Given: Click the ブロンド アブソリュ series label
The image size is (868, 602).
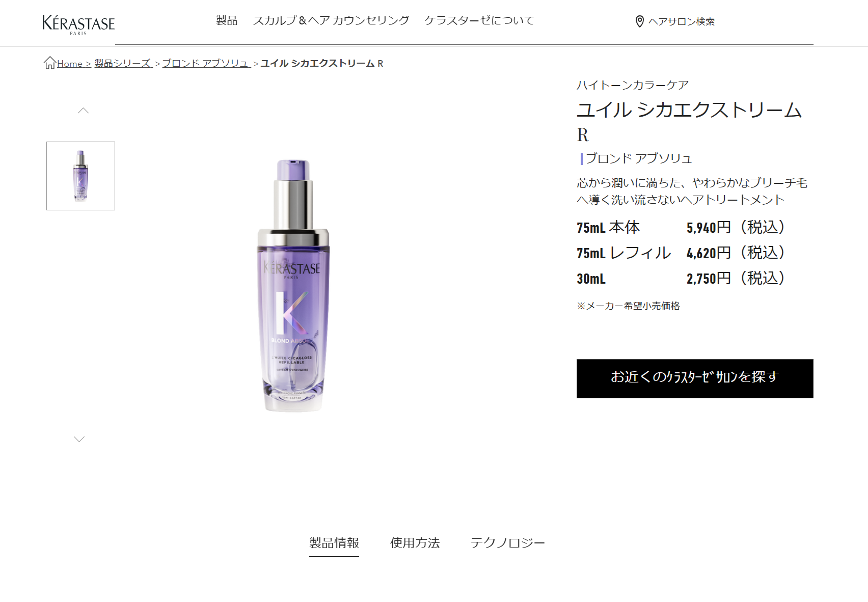Looking at the screenshot, I should (x=638, y=158).
